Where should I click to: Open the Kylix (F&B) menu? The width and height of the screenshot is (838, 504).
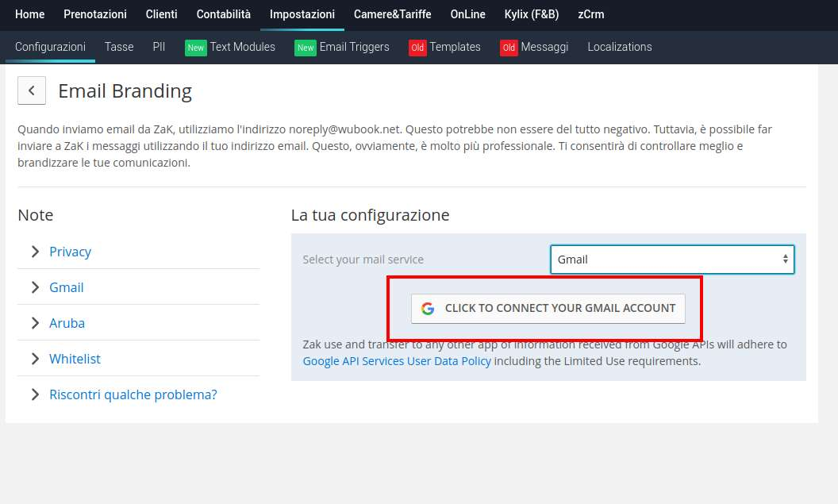532,14
